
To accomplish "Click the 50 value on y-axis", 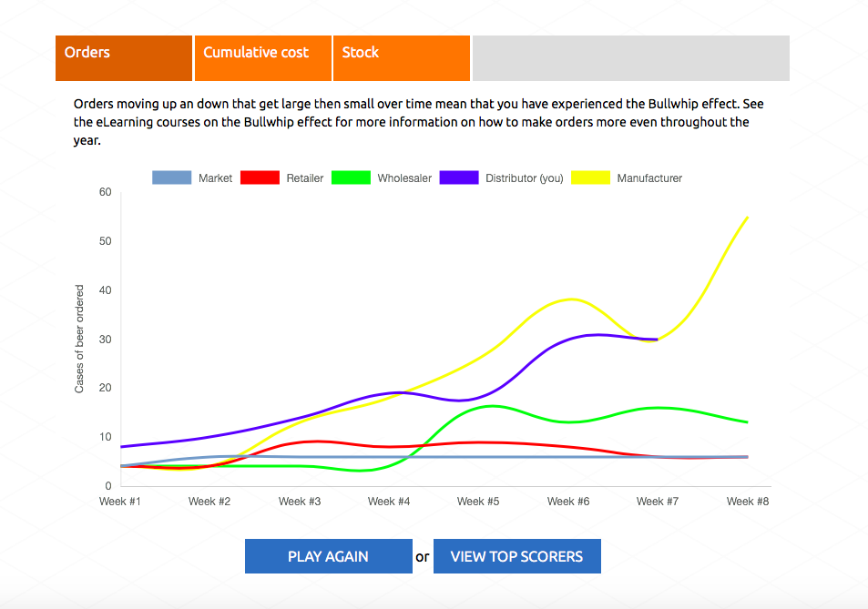I will 105,241.
